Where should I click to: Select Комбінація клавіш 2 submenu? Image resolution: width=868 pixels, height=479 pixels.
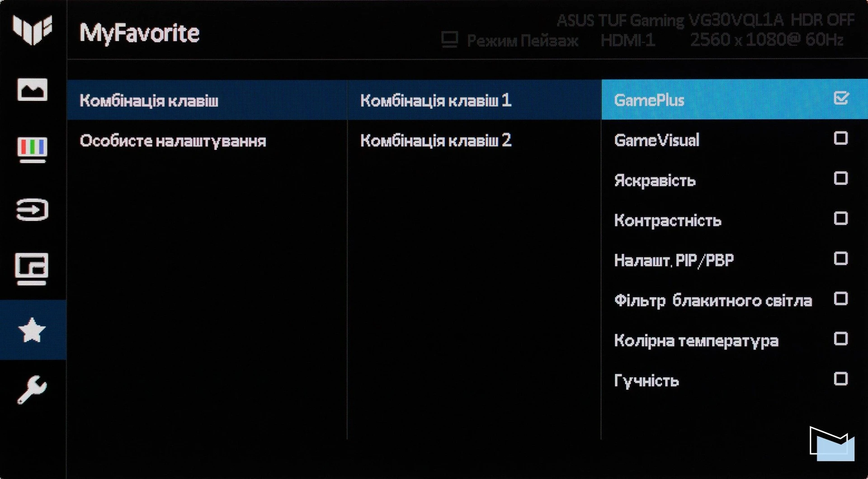(435, 141)
